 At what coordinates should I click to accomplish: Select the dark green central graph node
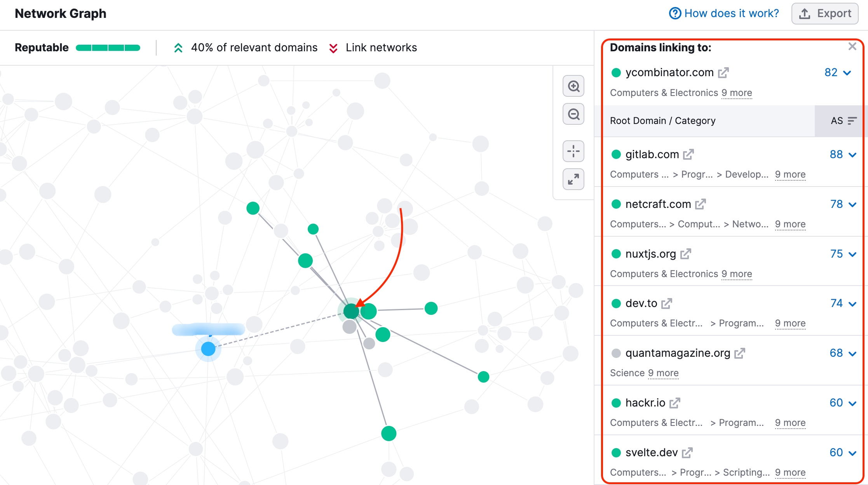(351, 311)
